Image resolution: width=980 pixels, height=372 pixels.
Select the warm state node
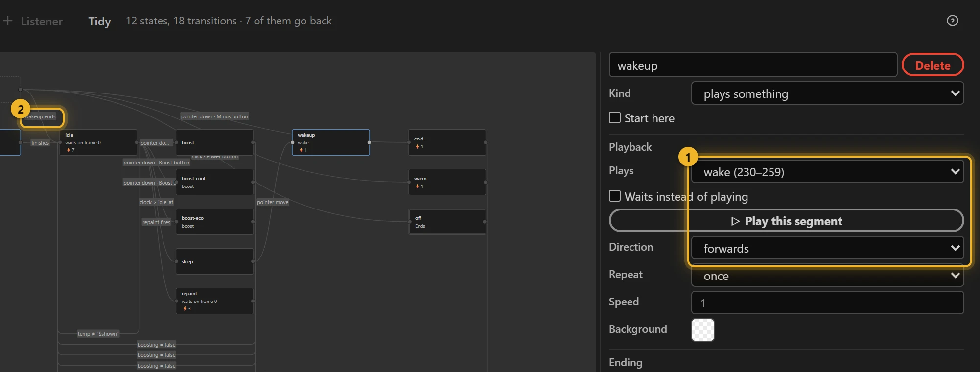click(447, 182)
